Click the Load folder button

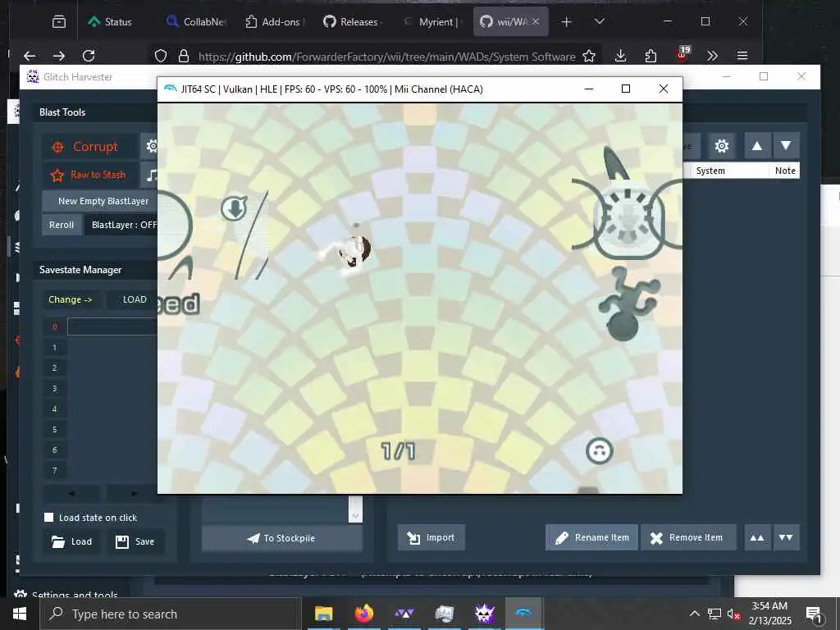pos(71,541)
